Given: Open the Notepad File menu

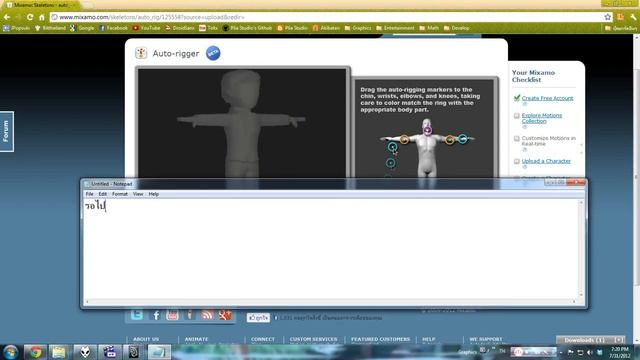Looking at the screenshot, I should [x=89, y=194].
